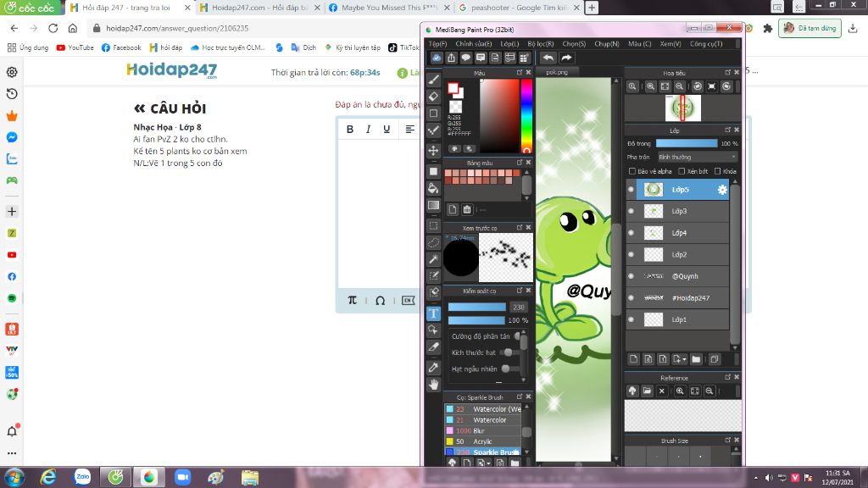Clear reference image with X icon

(661, 391)
